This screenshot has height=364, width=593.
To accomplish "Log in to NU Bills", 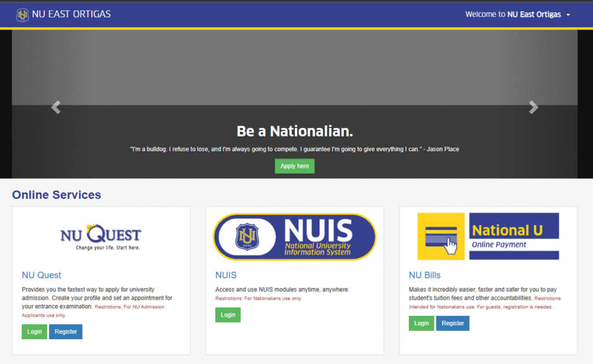I will 422,323.
